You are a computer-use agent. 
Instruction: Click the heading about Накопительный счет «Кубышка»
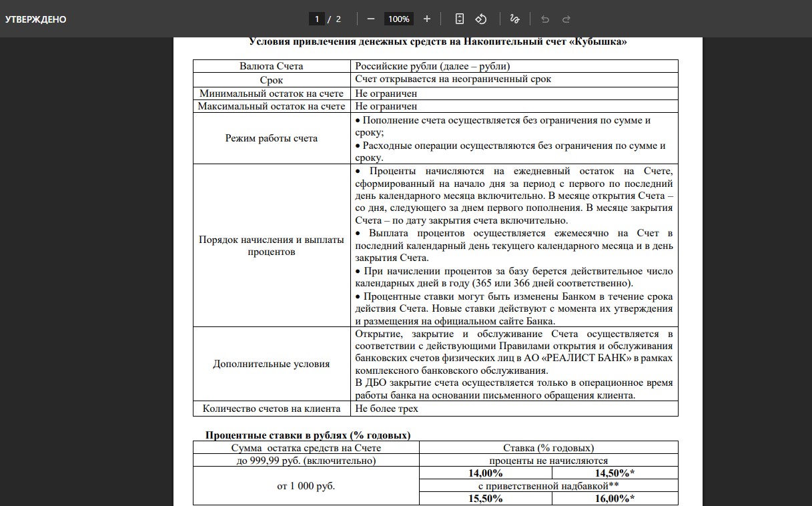coord(438,42)
